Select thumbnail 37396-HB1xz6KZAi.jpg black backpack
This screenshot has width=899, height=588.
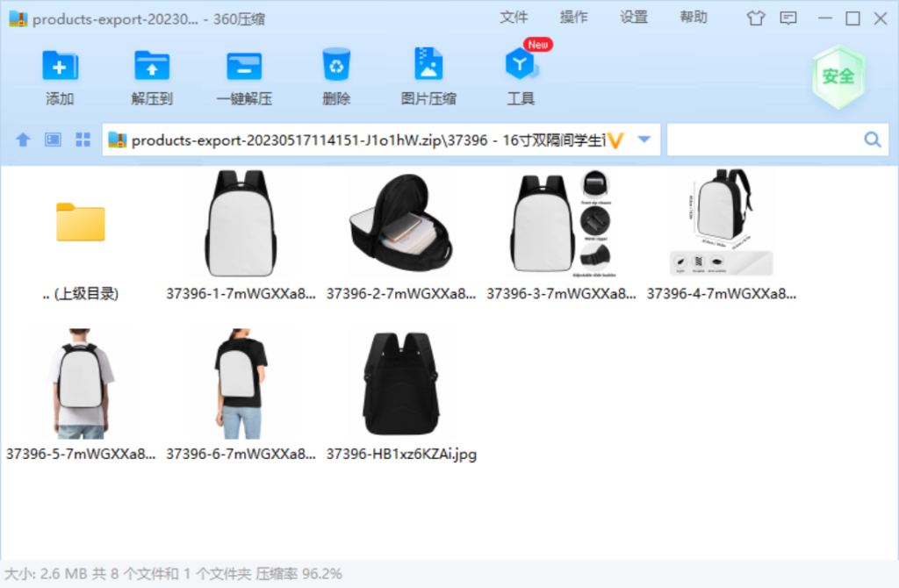(x=400, y=384)
